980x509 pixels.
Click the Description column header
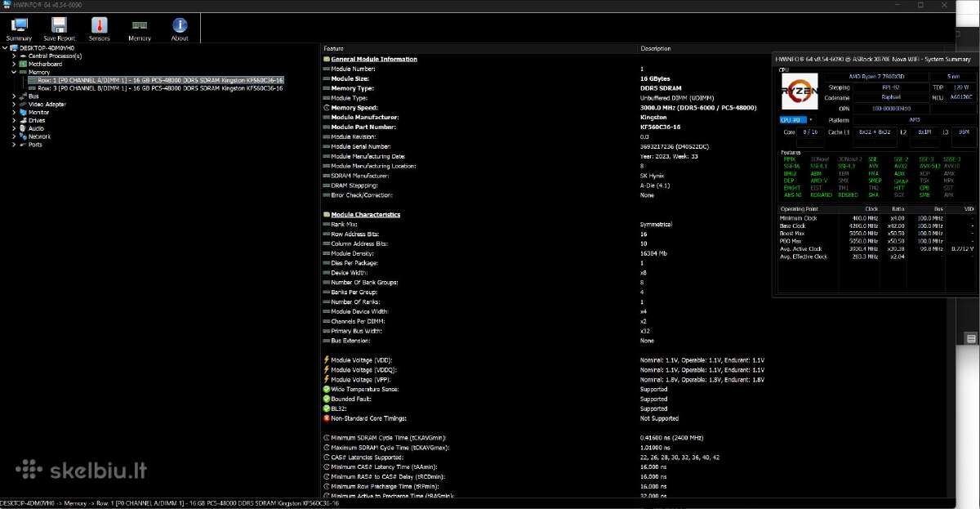656,49
